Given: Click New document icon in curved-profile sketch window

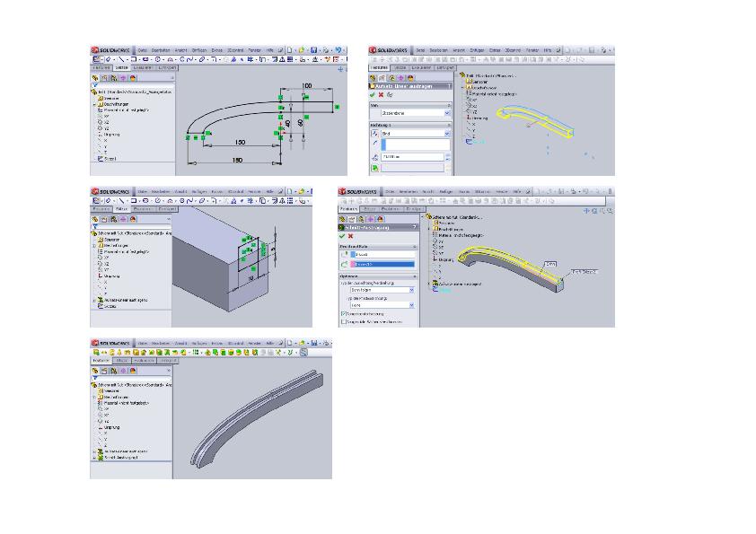Looking at the screenshot, I should [290, 49].
